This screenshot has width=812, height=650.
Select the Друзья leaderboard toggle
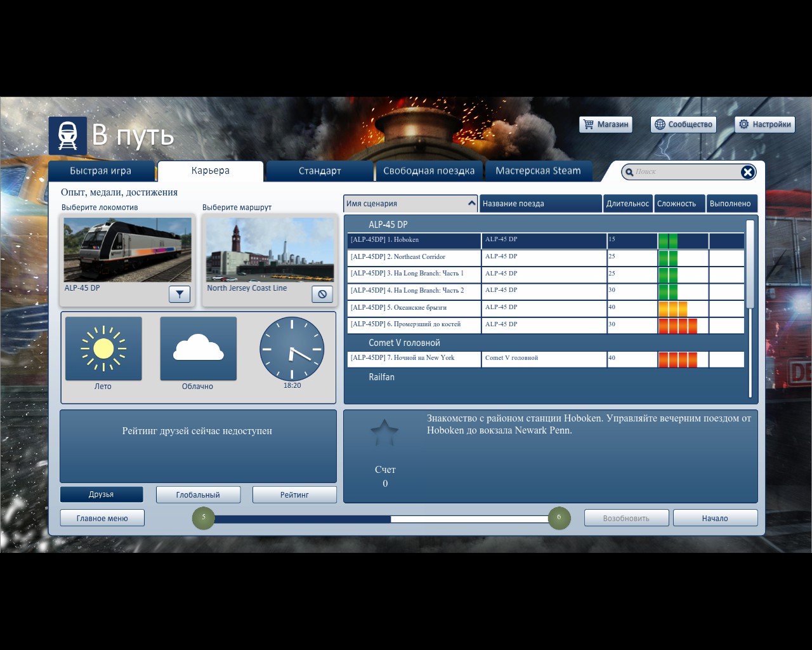click(101, 494)
